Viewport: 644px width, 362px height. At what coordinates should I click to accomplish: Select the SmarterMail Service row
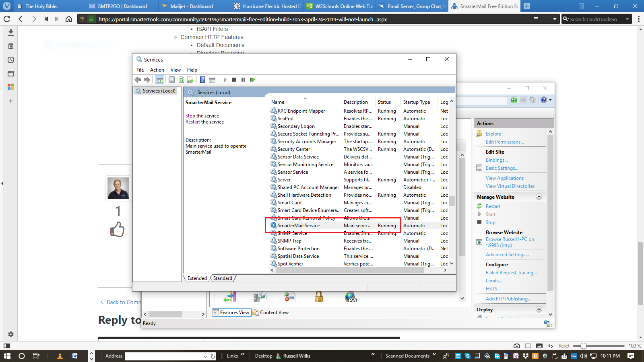(x=299, y=226)
